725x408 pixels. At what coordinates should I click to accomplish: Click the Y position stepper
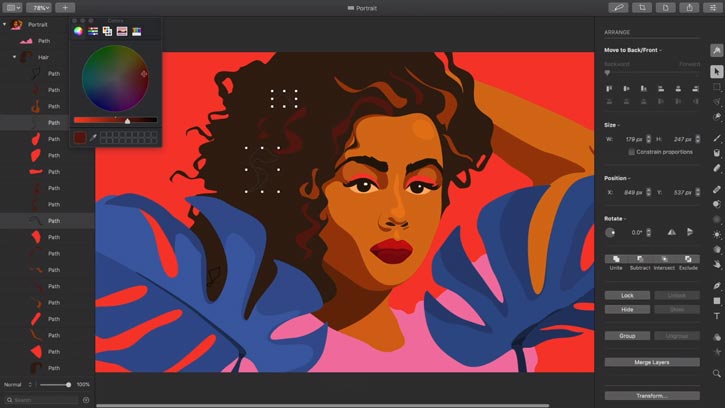[697, 192]
